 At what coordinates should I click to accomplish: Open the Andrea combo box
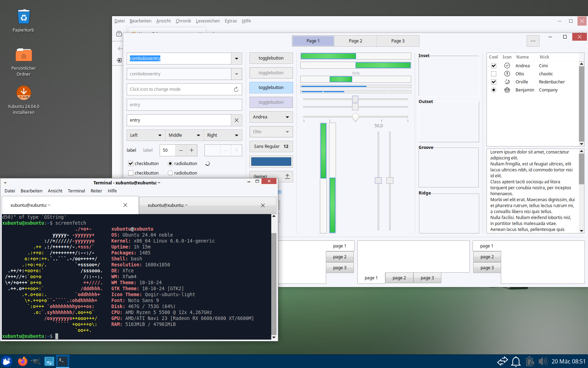pyautogui.click(x=271, y=117)
